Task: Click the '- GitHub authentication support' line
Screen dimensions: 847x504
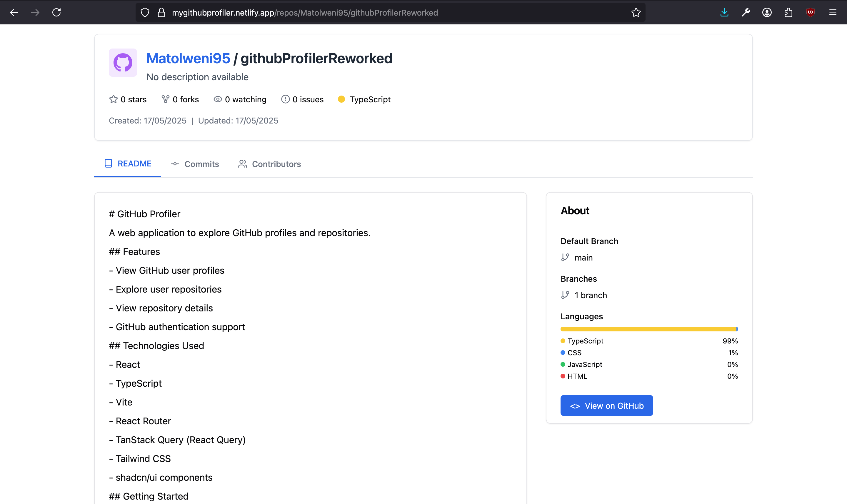Action: pos(176,327)
